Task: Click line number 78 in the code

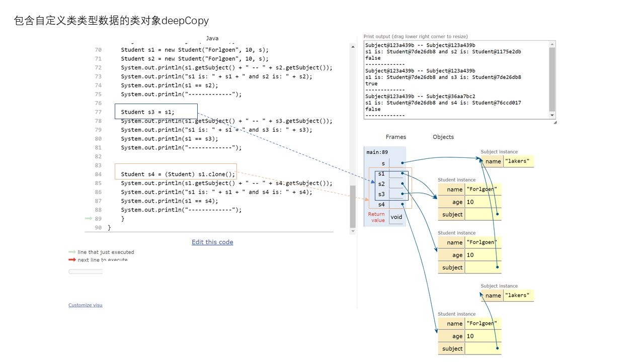Action: tap(98, 121)
